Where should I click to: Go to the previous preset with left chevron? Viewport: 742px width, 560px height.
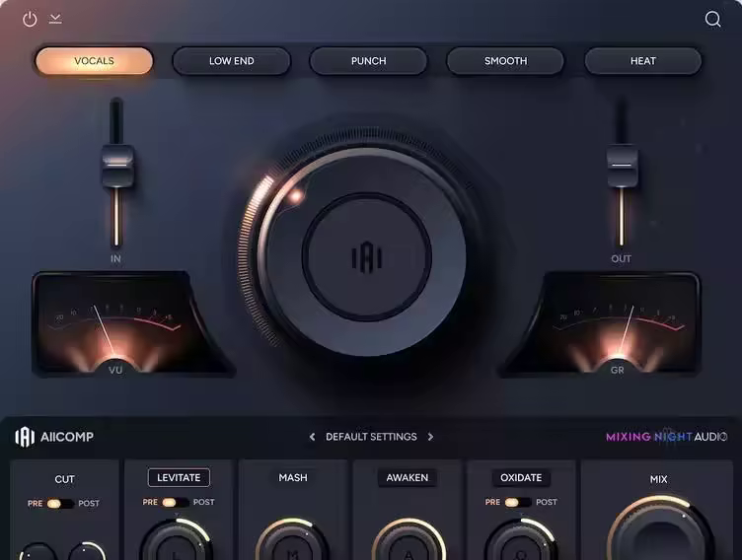tap(313, 437)
